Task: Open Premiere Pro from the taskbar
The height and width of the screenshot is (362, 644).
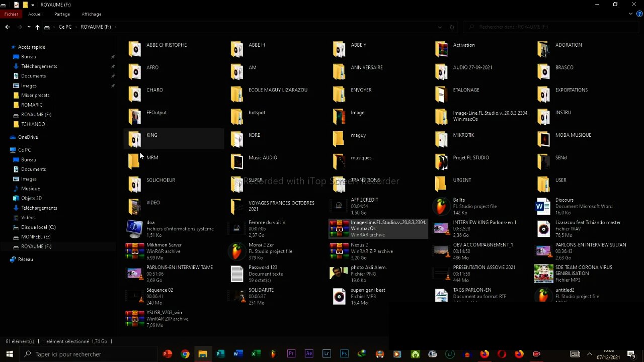Action: 291,354
